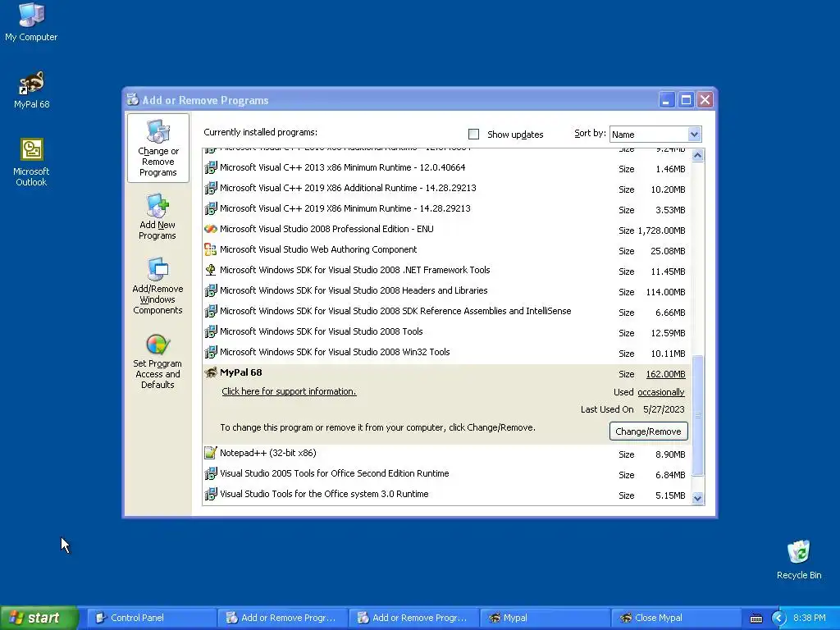Switch to second Add or Remove Programs taskbar button
The height and width of the screenshot is (630, 840).
414,619
